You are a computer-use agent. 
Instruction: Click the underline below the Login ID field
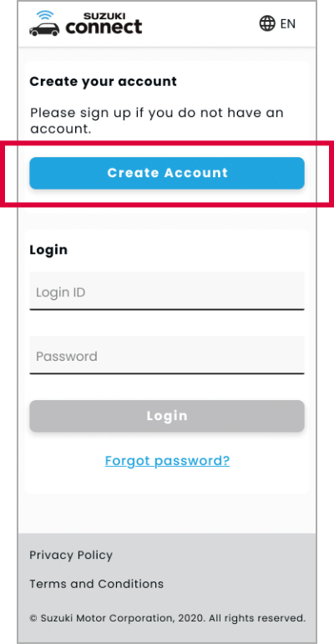tap(167, 309)
